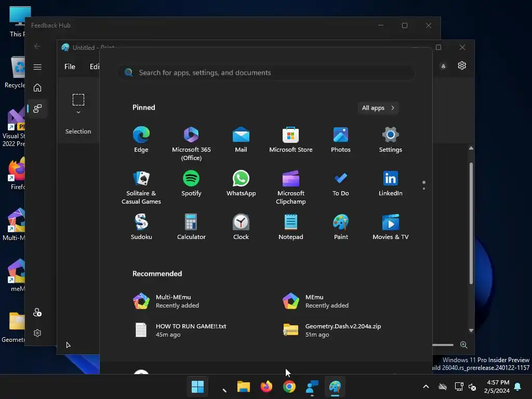The width and height of the screenshot is (532, 399).
Task: Click Paint account profile icon
Action: pos(443,66)
